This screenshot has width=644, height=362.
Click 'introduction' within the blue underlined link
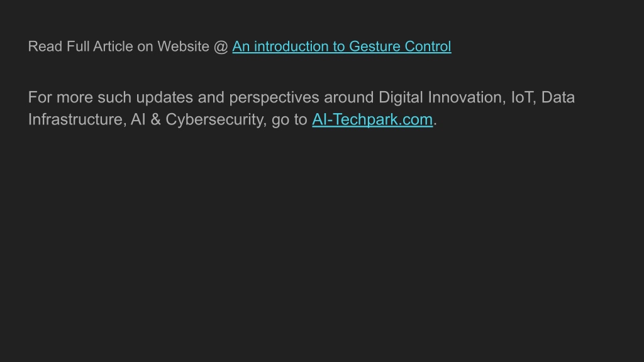(x=293, y=47)
